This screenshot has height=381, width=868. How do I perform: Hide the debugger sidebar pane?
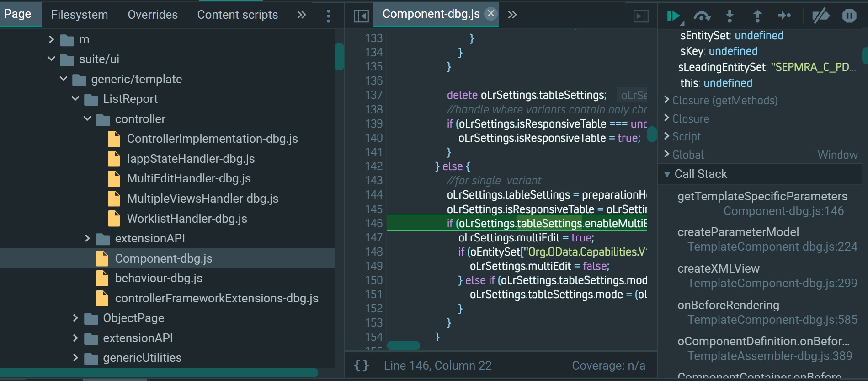click(x=641, y=16)
